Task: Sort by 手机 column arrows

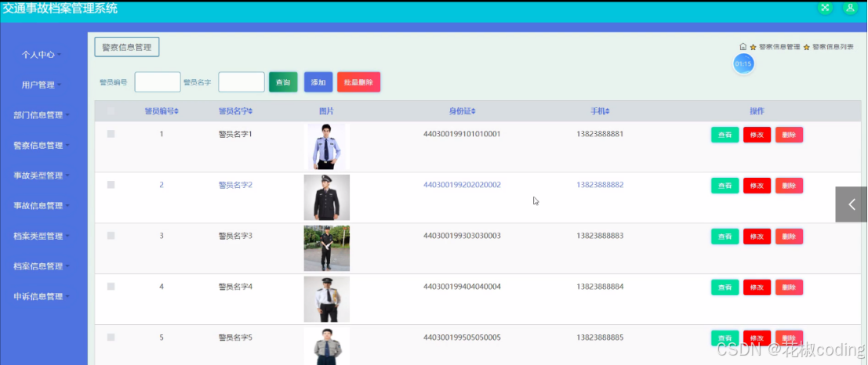Action: point(607,111)
